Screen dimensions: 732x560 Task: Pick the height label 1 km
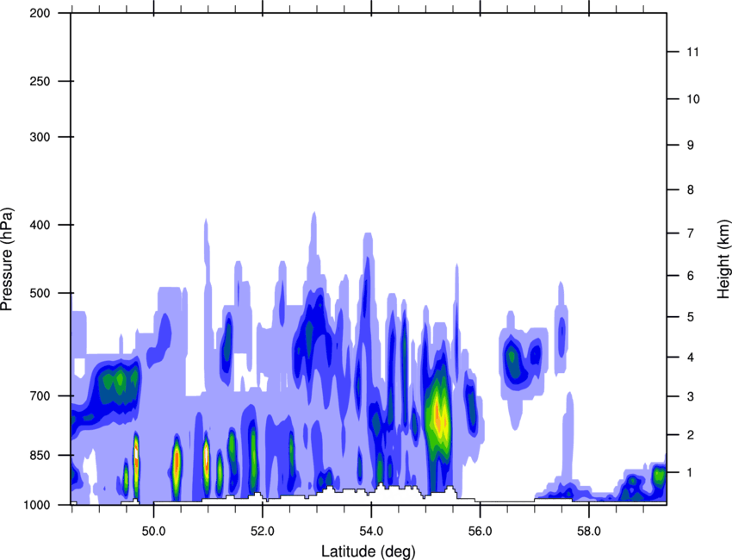pos(690,473)
